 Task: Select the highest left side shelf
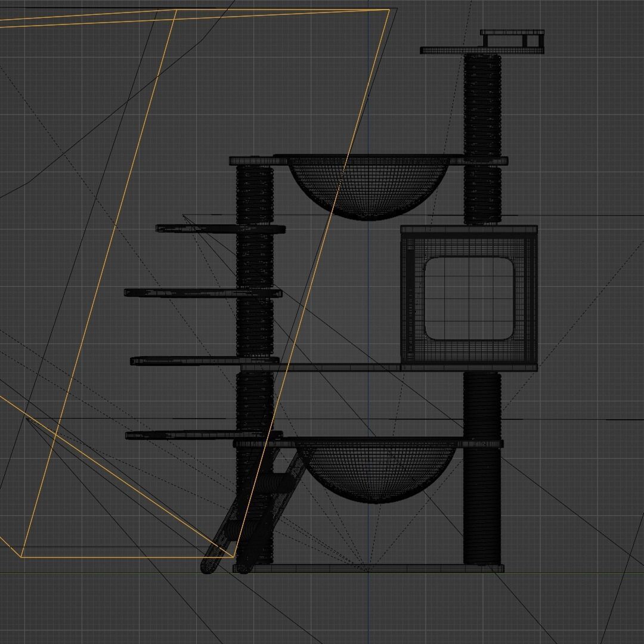221,229
